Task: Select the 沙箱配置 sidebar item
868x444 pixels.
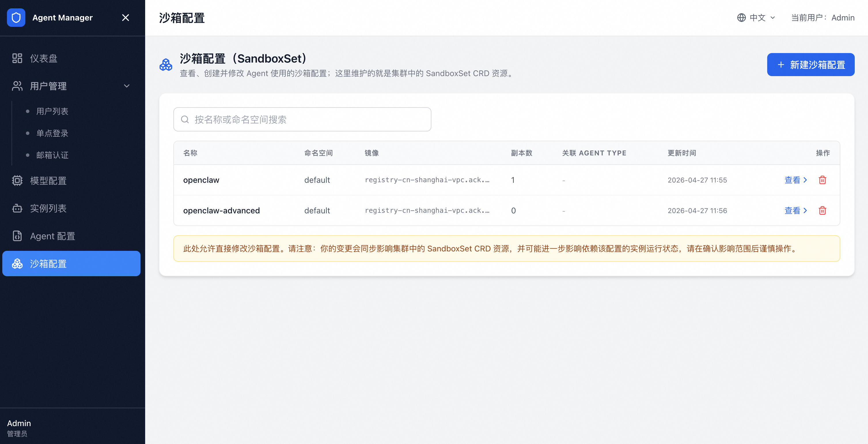Action: click(x=71, y=264)
